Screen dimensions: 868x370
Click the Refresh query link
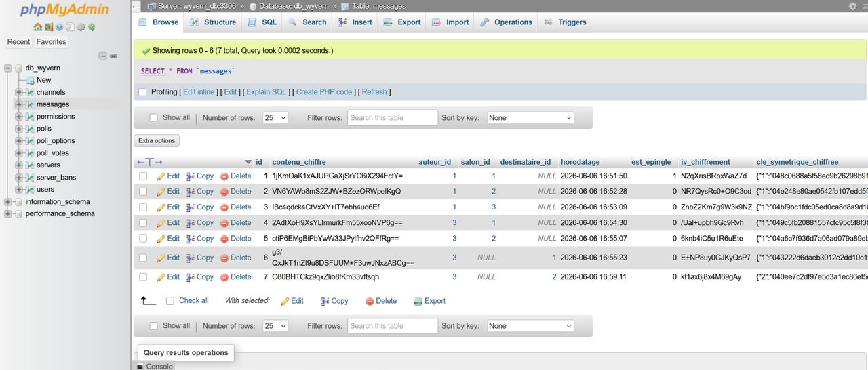[x=374, y=92]
